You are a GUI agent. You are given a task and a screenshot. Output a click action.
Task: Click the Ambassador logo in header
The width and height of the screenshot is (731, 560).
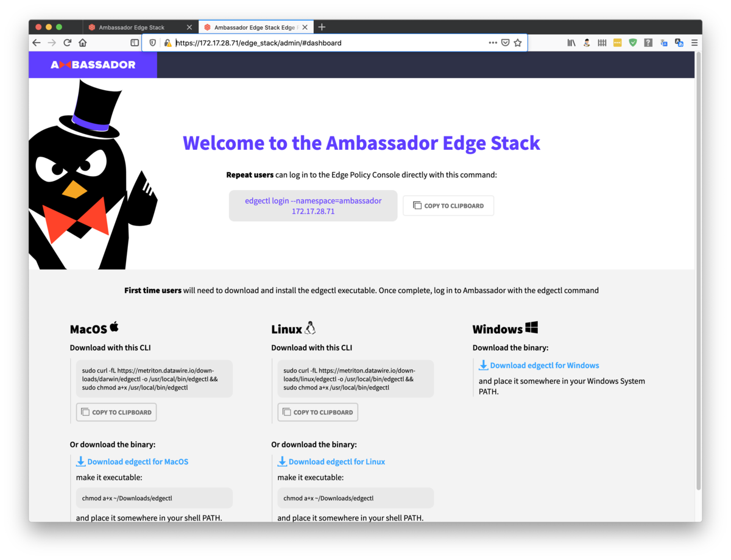(93, 65)
